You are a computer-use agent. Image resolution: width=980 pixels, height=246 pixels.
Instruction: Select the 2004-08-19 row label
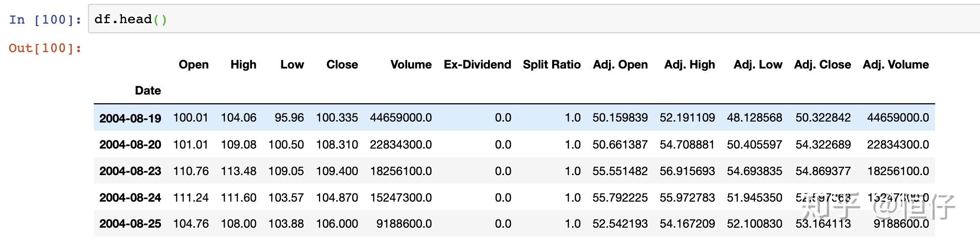(x=130, y=118)
